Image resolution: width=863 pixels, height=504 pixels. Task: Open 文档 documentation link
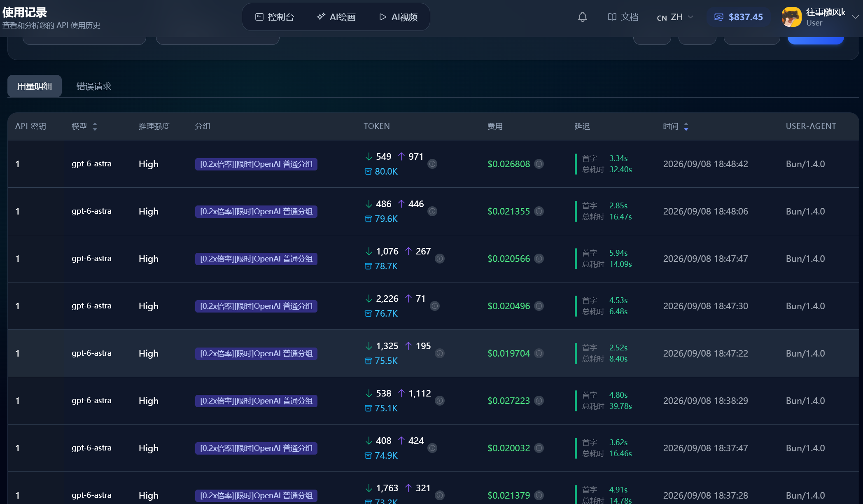[x=623, y=17]
